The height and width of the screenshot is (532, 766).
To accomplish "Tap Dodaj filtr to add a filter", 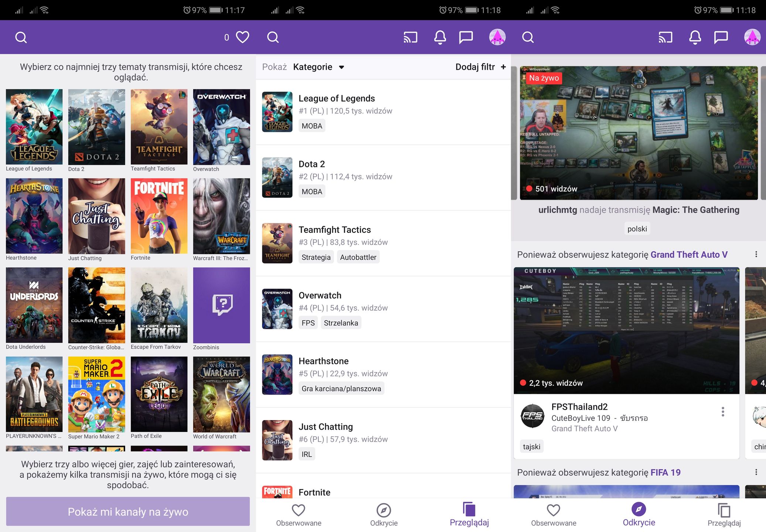I will click(479, 67).
